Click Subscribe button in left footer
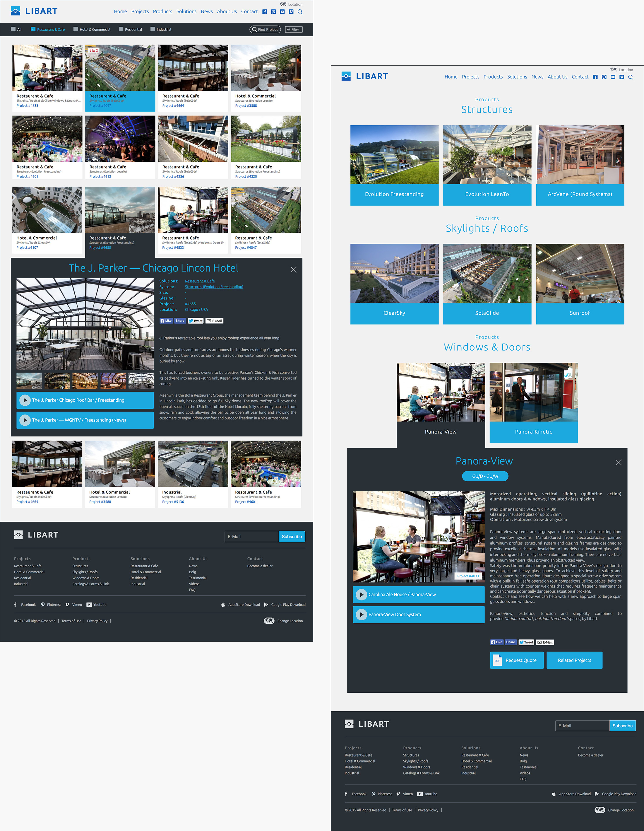This screenshot has width=644, height=831. 292,537
